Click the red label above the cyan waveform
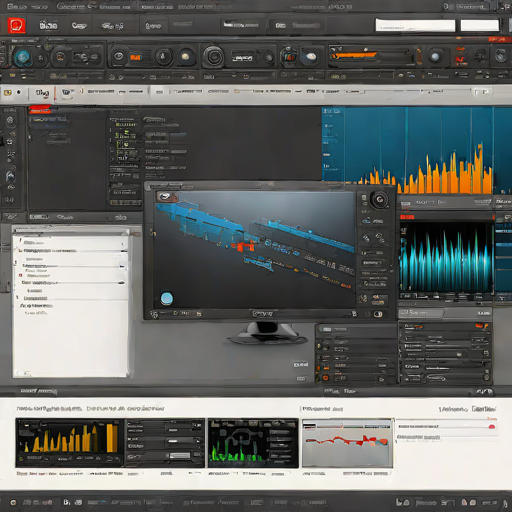The height and width of the screenshot is (512, 512). click(407, 217)
